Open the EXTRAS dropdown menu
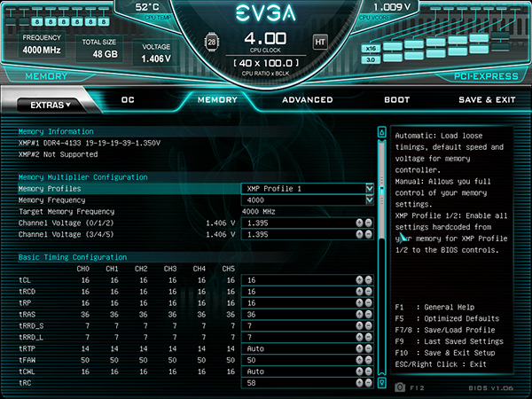 click(x=51, y=106)
